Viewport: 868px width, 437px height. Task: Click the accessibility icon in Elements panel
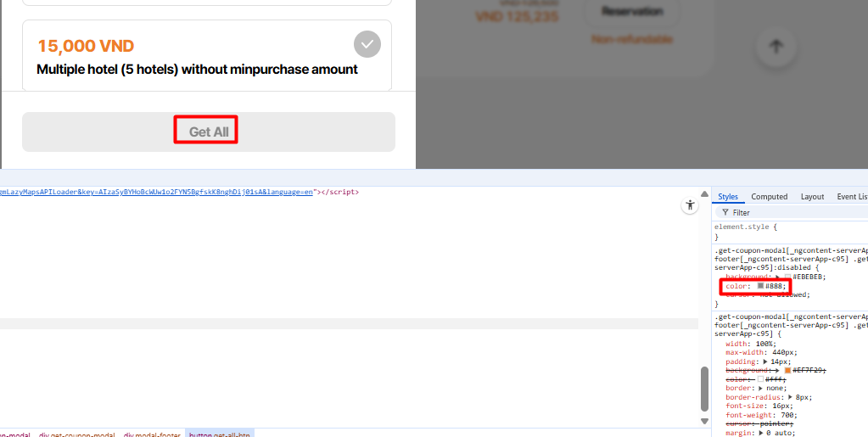pyautogui.click(x=689, y=205)
